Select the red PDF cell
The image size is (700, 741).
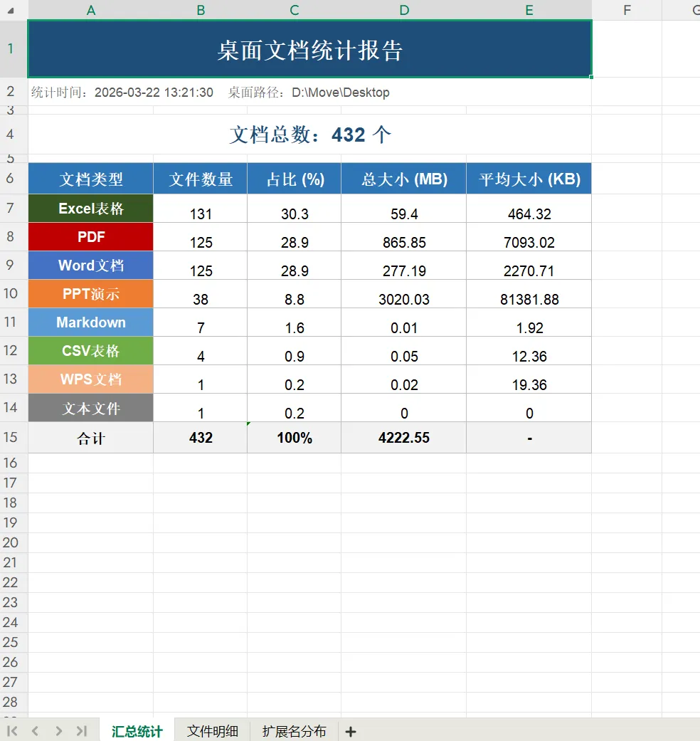90,237
